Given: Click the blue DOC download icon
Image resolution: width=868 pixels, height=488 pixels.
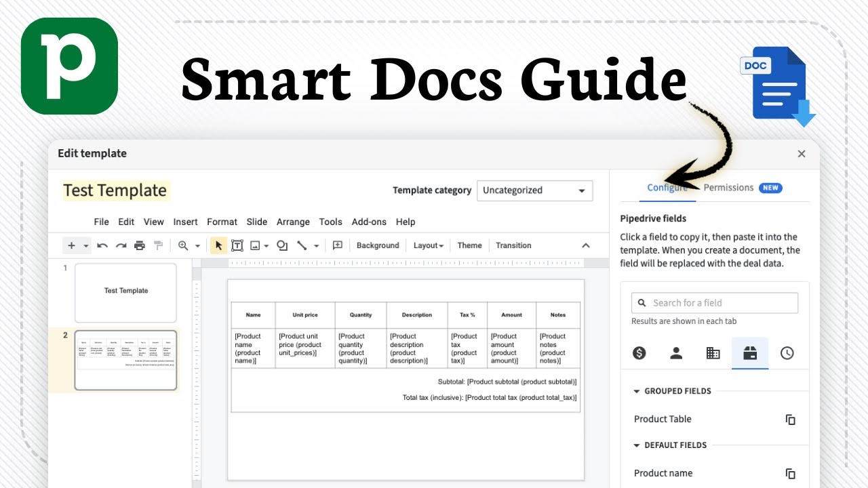Looking at the screenshot, I should pos(778,85).
